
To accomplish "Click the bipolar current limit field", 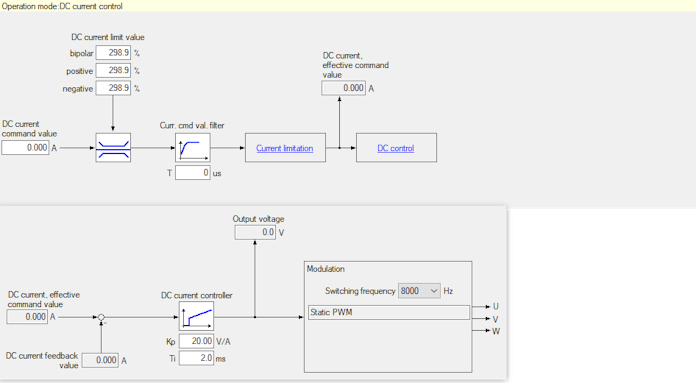I will click(113, 53).
